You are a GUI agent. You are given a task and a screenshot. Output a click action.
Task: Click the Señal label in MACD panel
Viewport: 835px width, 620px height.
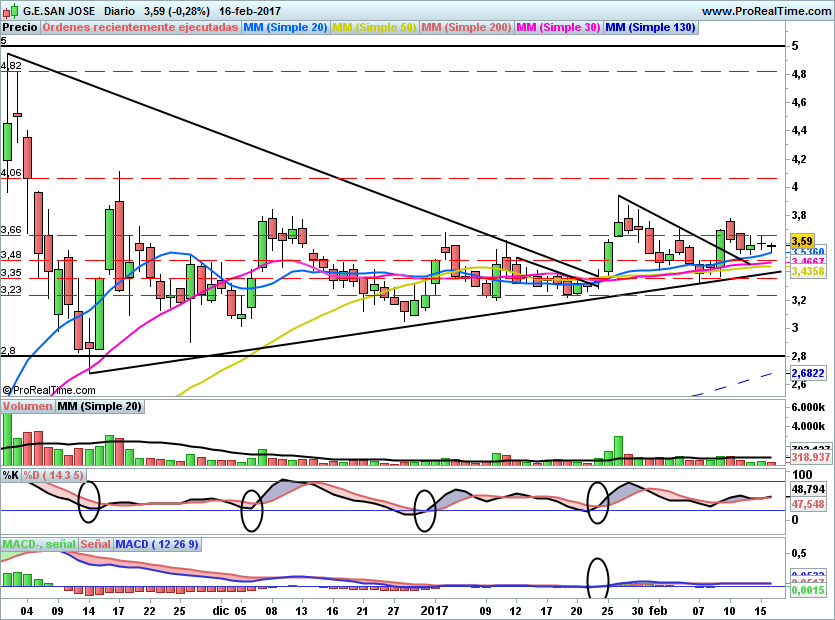(95, 544)
